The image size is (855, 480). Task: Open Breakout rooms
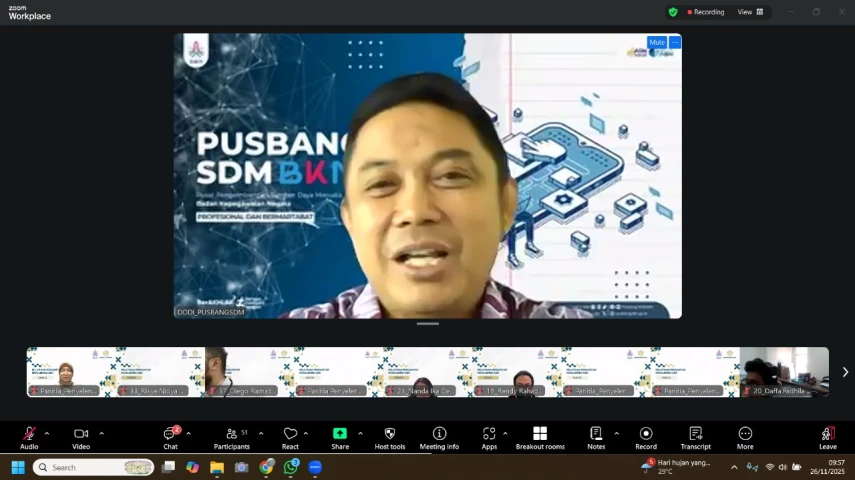click(540, 438)
